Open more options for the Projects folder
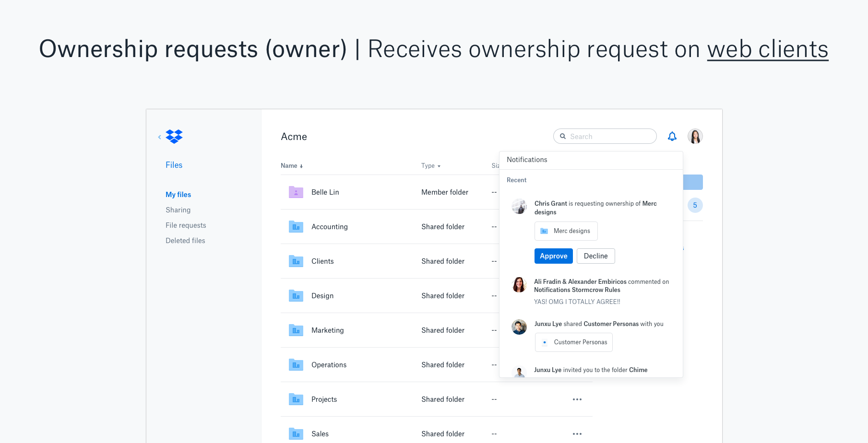The width and height of the screenshot is (868, 443). (577, 399)
